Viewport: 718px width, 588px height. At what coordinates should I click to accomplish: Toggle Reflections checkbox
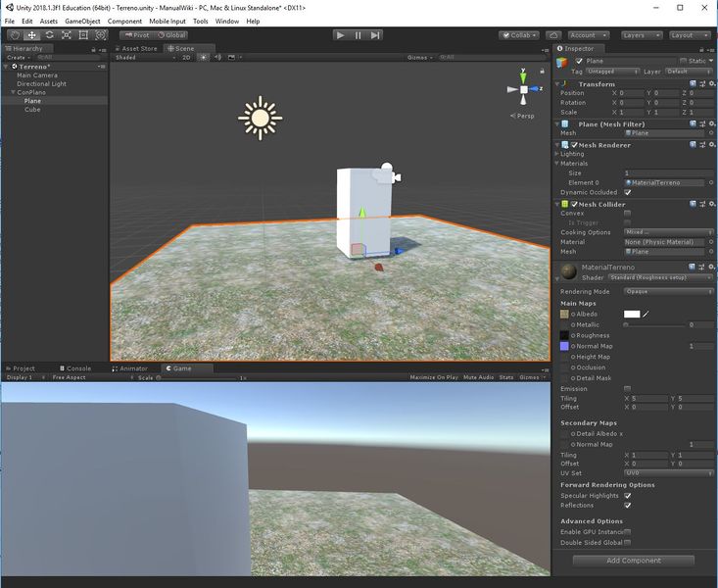click(x=627, y=505)
